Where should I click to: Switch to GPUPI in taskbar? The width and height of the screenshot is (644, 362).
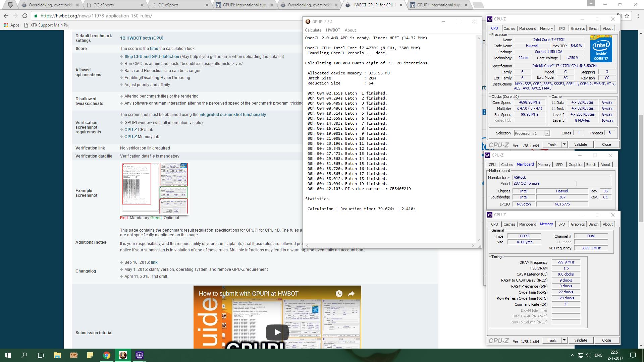pos(123,355)
